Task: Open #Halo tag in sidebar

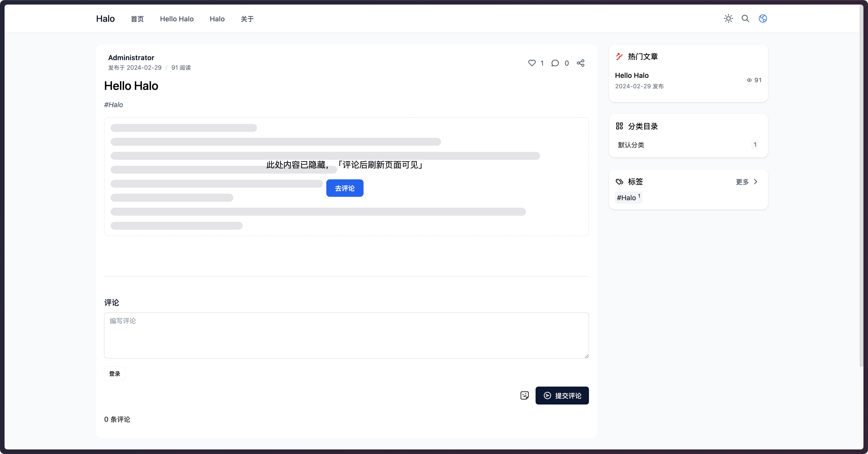Action: [x=629, y=197]
